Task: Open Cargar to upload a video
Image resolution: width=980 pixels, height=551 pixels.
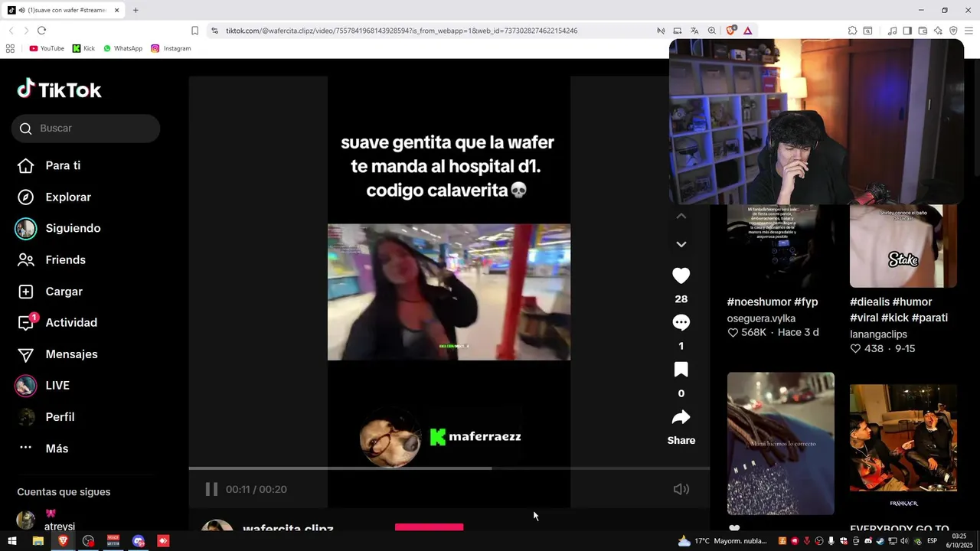Action: click(64, 292)
